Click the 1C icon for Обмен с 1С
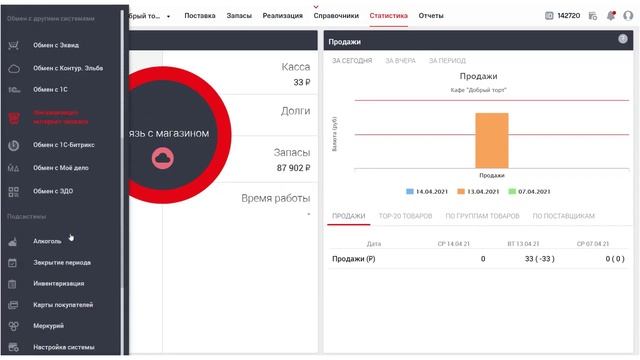 tap(14, 90)
